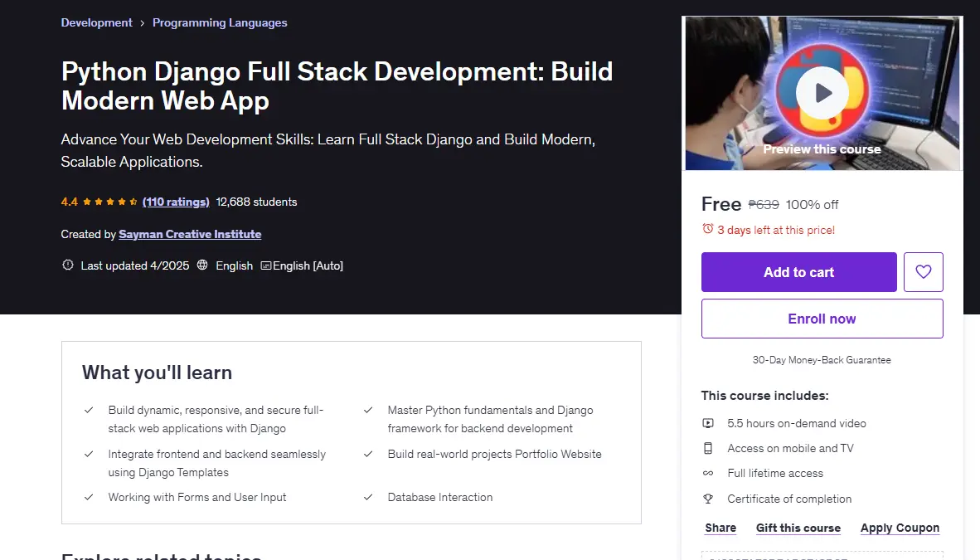Click the globe language icon
The width and height of the screenshot is (980, 560).
[x=201, y=265]
